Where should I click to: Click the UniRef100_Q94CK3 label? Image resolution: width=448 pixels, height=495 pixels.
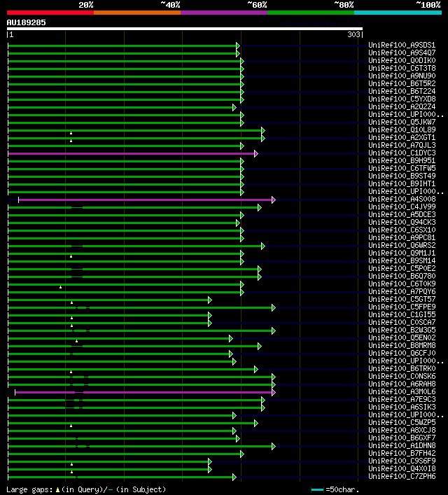402,222
